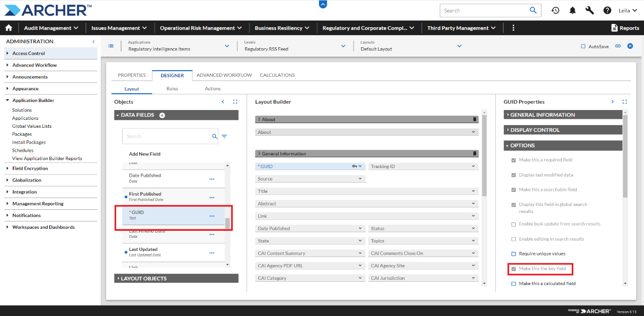
Task: Close the layout designer with X icon
Action: point(630,46)
